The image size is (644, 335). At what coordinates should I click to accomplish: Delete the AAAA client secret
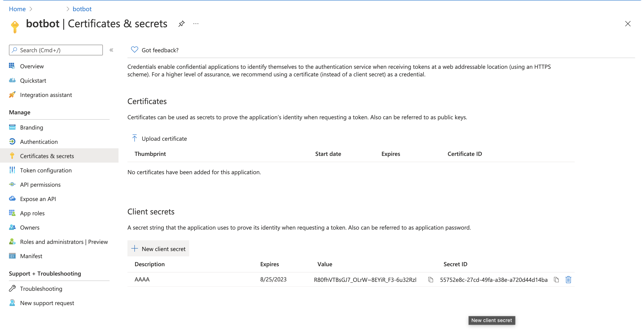[568, 280]
